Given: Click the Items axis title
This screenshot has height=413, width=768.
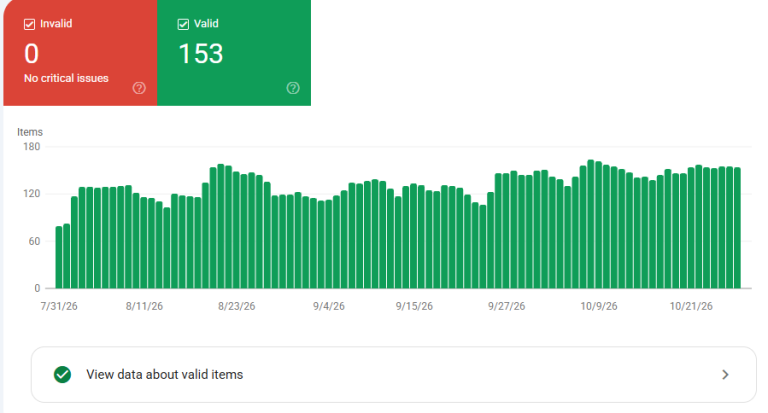Looking at the screenshot, I should 30,132.
